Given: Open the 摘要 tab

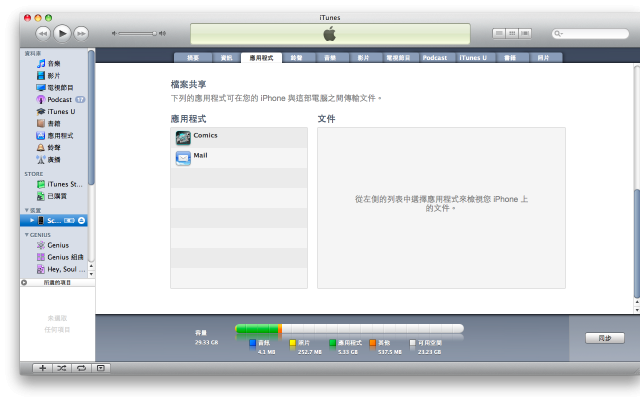Looking at the screenshot, I should (193, 58).
